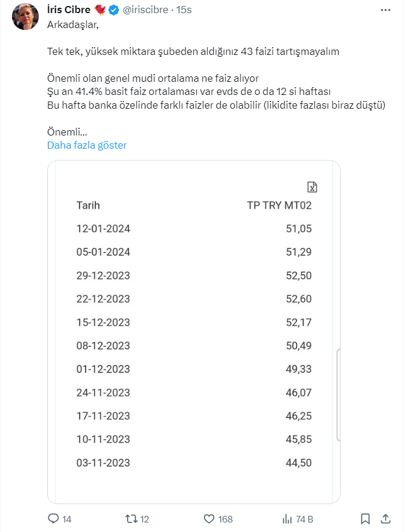Image resolution: width=405 pixels, height=532 pixels.
Task: Click the share upload icon
Action: point(385,519)
